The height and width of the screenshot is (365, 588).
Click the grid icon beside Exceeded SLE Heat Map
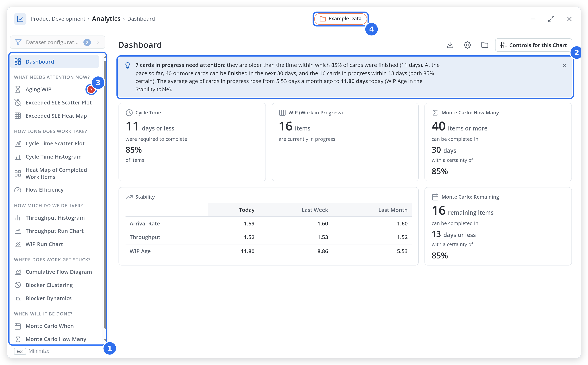(x=18, y=116)
